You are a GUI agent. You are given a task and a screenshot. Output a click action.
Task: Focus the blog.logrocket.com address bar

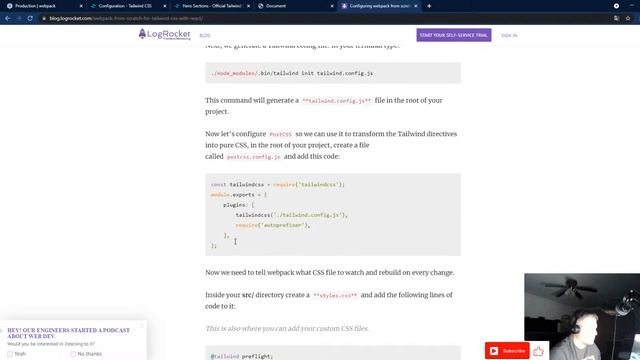point(327,18)
